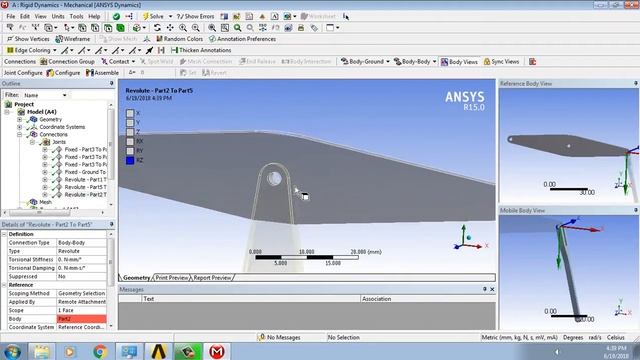
Task: Click the Zoom In magnifier icon
Action: 183,28
